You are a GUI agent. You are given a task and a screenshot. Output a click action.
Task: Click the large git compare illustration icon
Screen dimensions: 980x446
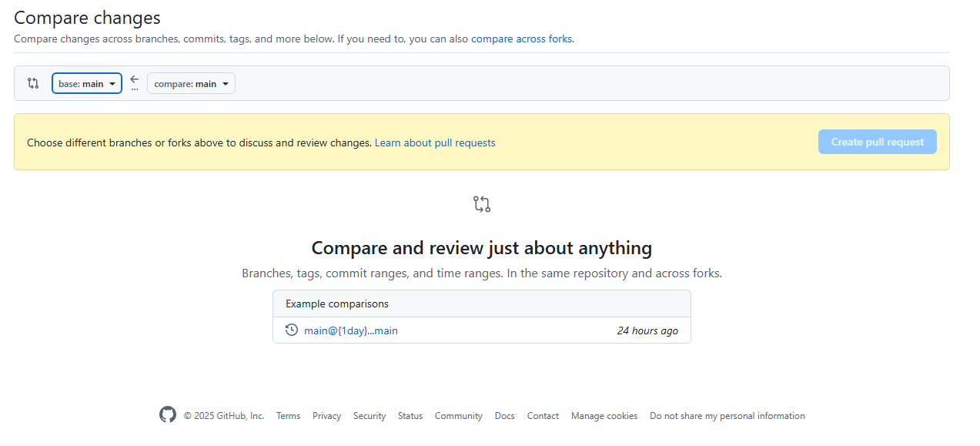coord(481,203)
